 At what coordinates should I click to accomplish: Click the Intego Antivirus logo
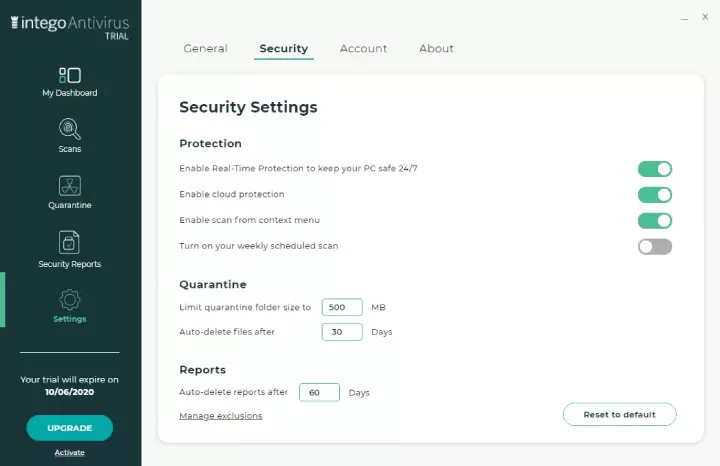coord(70,23)
